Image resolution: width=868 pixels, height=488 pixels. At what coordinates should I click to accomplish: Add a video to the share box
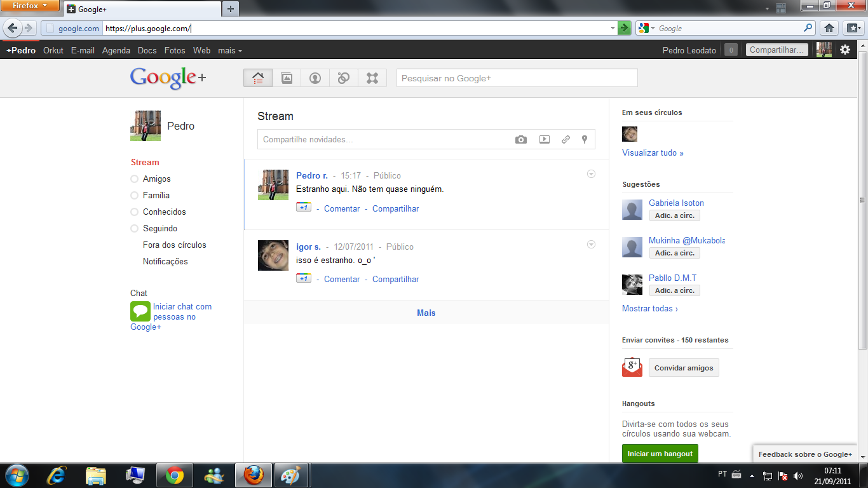pyautogui.click(x=545, y=140)
